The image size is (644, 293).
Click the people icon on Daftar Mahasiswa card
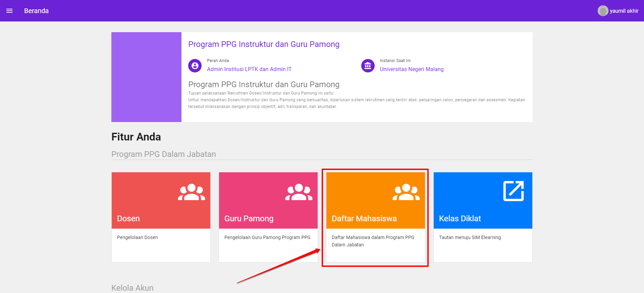(x=406, y=192)
